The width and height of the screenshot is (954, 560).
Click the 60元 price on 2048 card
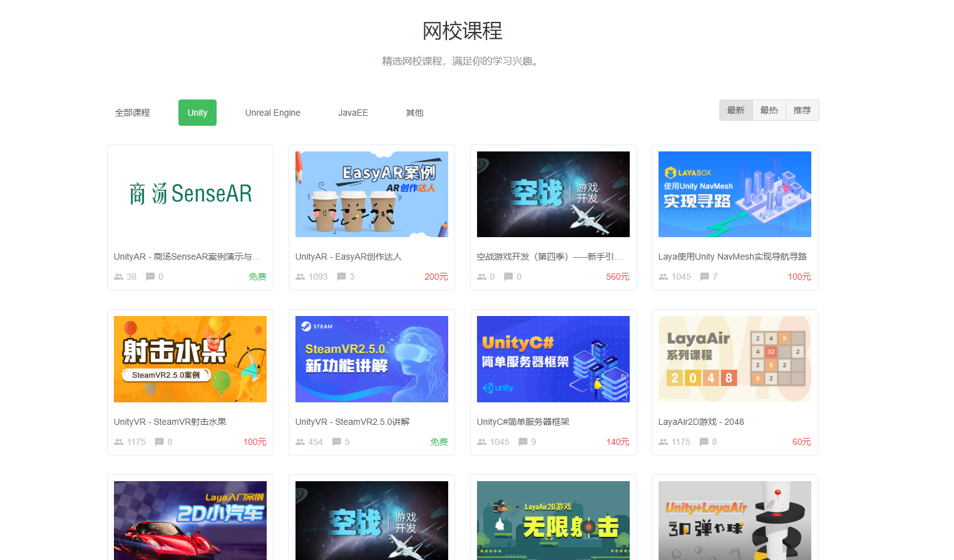[x=802, y=442]
